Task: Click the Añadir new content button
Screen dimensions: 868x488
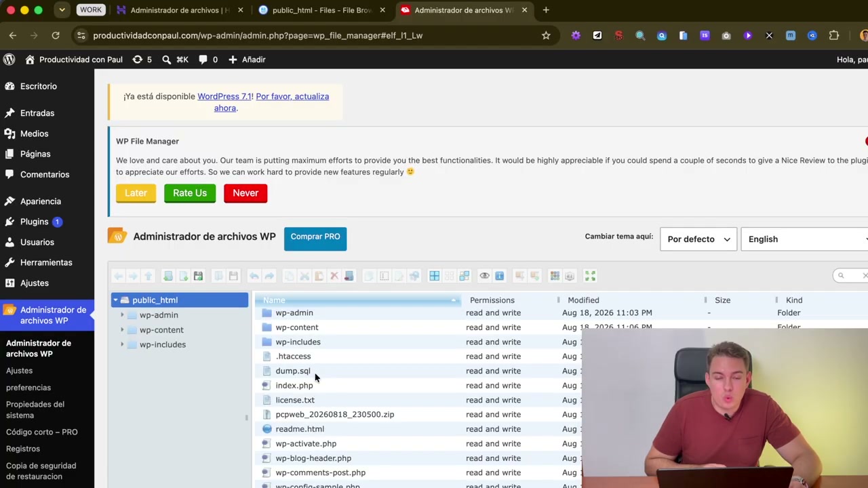Action: [x=247, y=60]
